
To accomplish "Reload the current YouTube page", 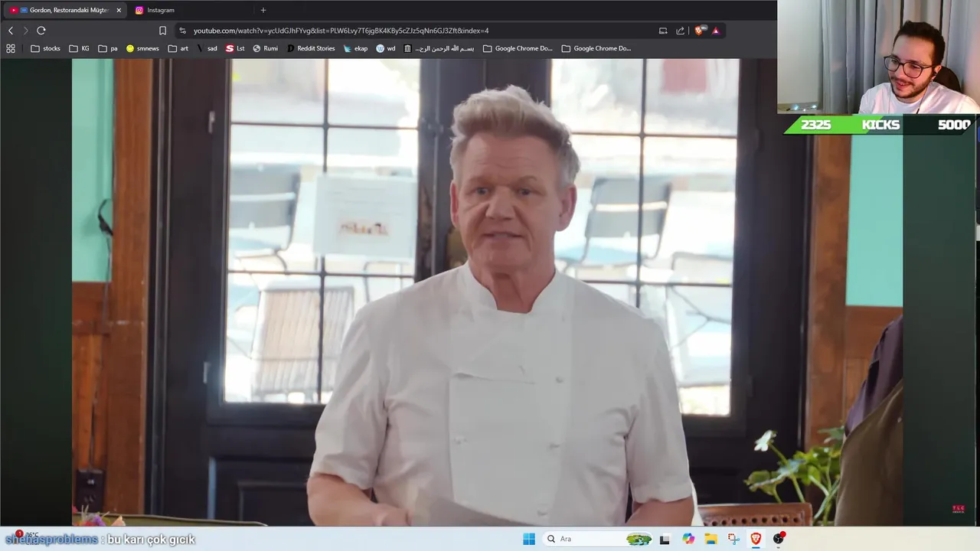I will (41, 31).
